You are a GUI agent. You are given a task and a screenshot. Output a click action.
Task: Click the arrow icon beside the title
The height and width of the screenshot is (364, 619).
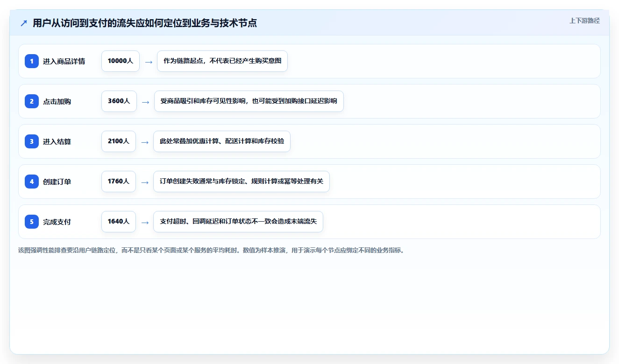pos(24,23)
